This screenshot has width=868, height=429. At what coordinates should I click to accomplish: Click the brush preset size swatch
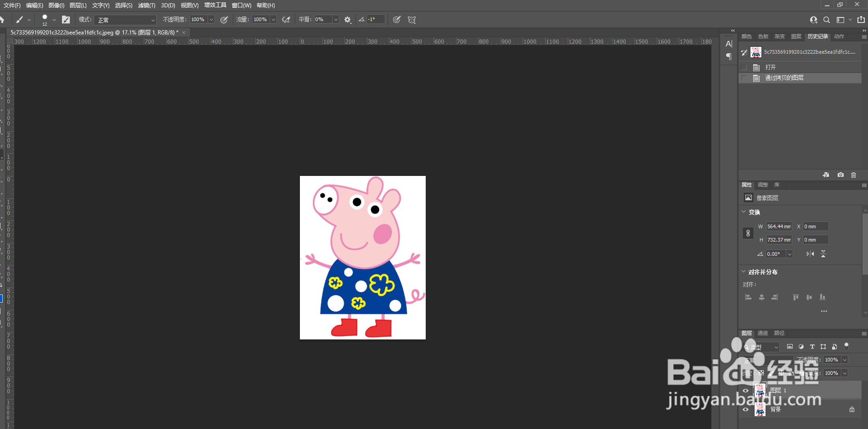(x=45, y=19)
